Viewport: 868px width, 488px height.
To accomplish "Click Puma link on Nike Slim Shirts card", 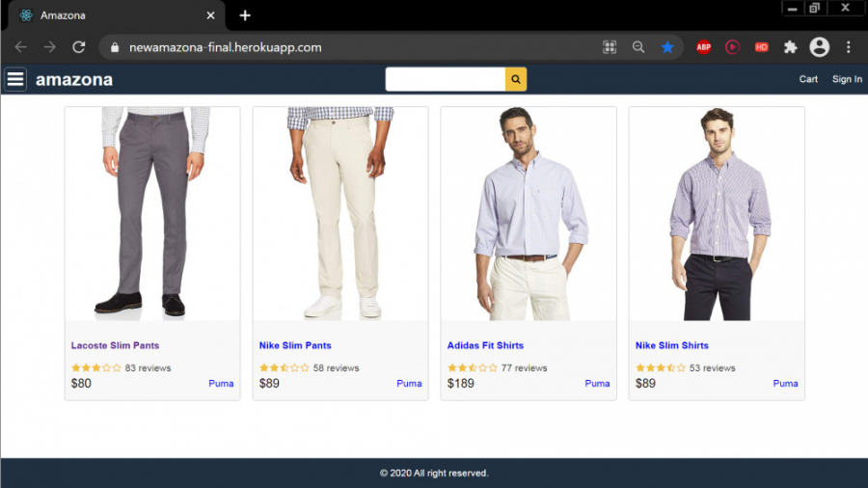I will coord(785,384).
